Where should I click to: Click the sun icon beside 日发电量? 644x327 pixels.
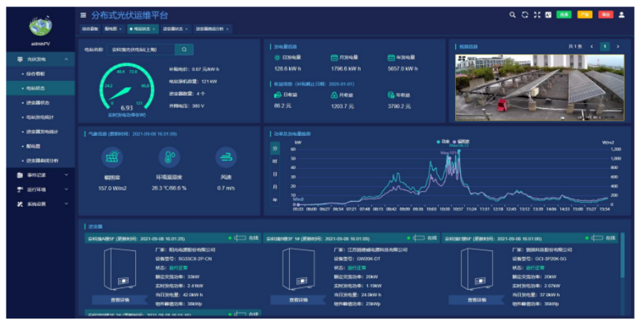(x=277, y=57)
